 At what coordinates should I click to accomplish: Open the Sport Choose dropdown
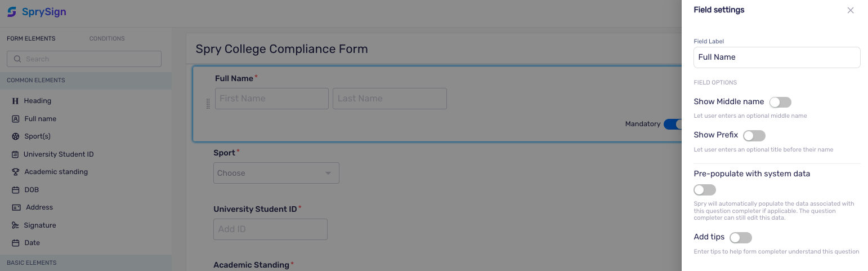276,173
